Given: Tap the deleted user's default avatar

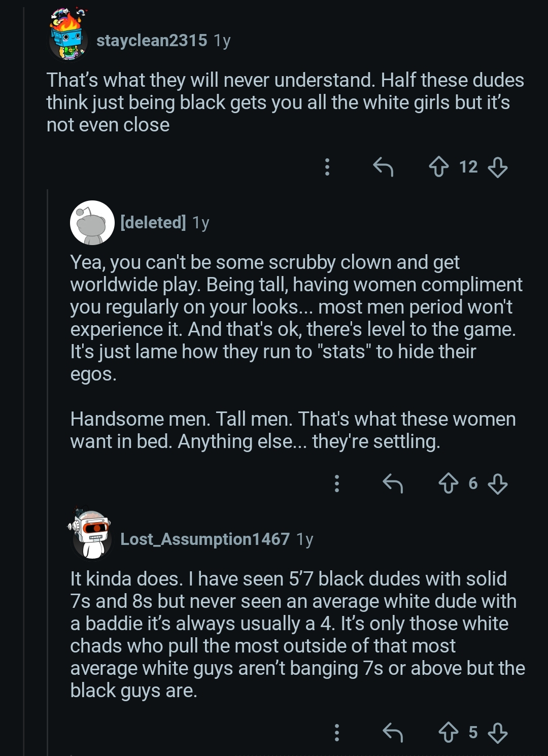Looking at the screenshot, I should [x=92, y=223].
